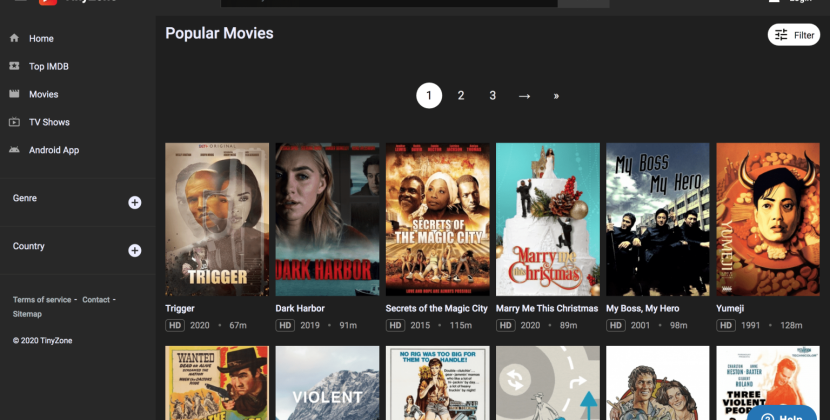Open Marry Me This Christmas poster
Screen dimensions: 830x420
[x=548, y=219]
